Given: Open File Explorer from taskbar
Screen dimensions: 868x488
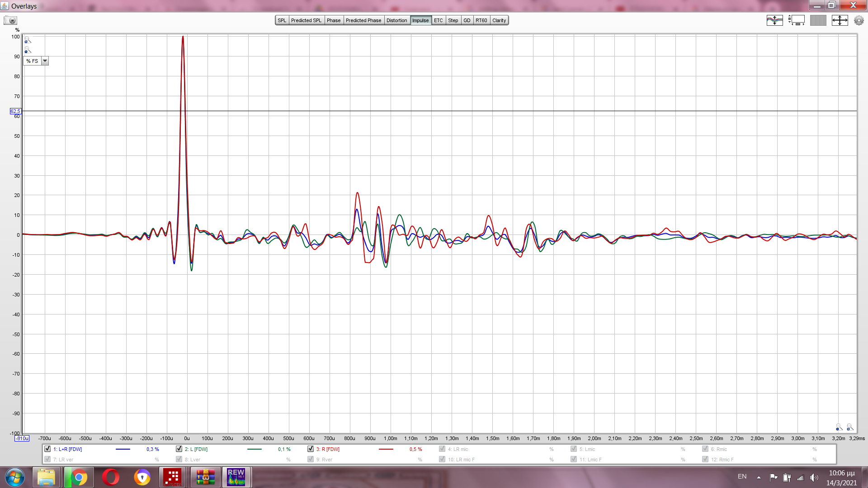Looking at the screenshot, I should pyautogui.click(x=46, y=477).
